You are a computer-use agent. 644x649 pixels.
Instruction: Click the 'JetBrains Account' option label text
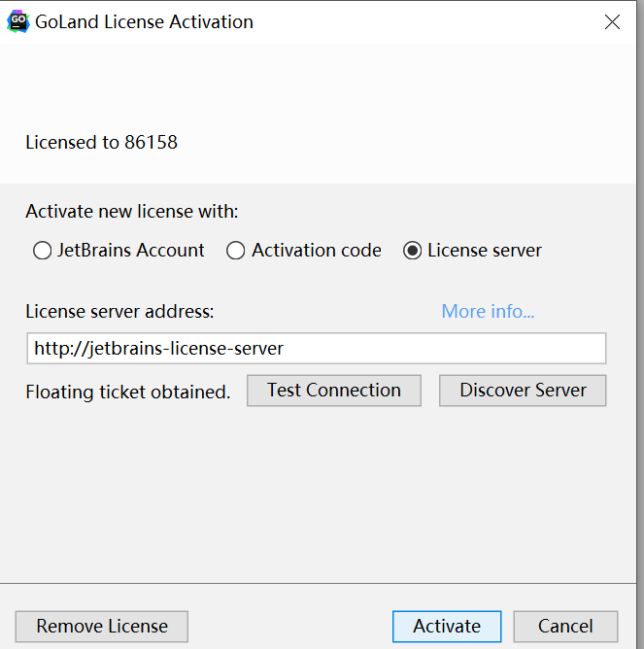(131, 251)
